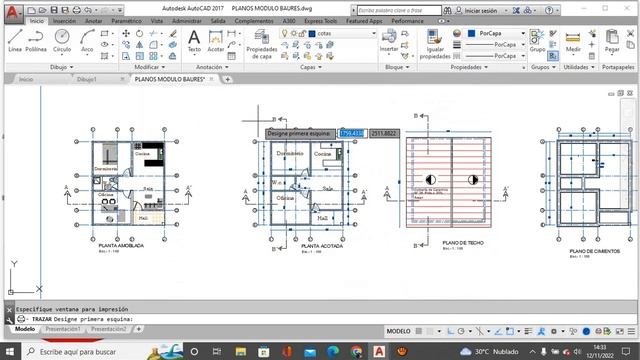Screen dimensions: 640x360
Task: Expand the Dibujo panel
Action: pos(62,67)
